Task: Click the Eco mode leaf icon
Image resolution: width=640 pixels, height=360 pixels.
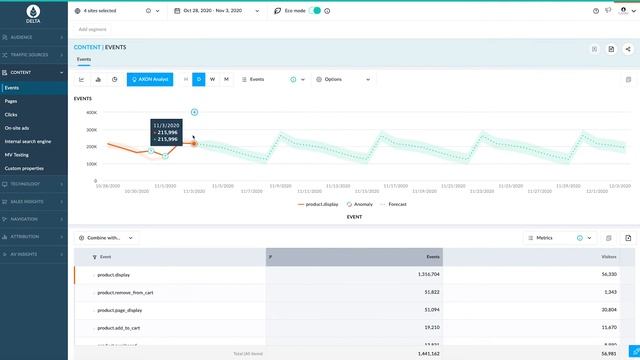Action: point(278,11)
